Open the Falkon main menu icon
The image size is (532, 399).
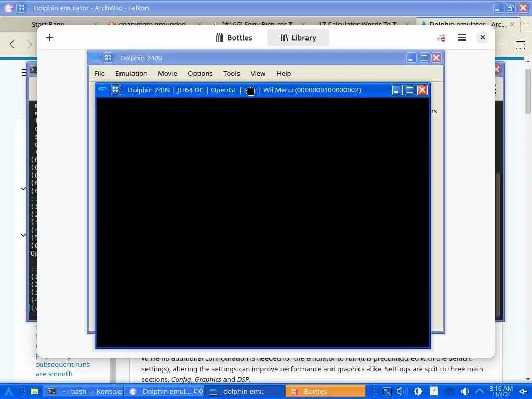(520, 44)
